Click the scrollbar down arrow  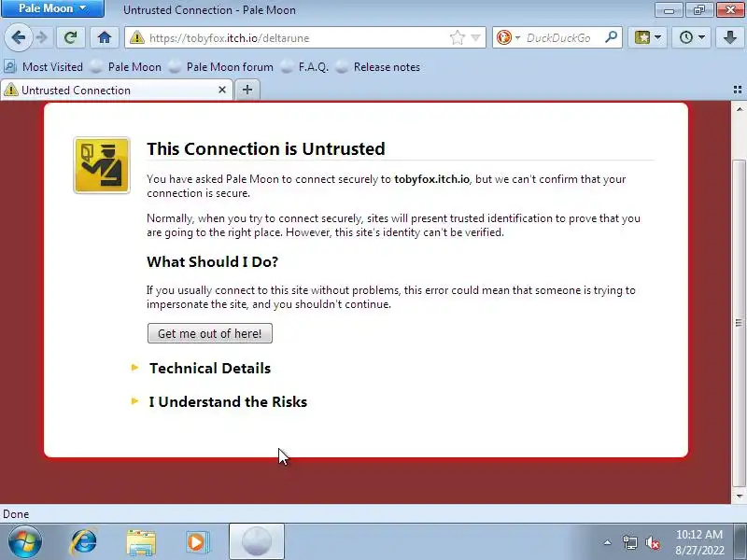coord(739,497)
